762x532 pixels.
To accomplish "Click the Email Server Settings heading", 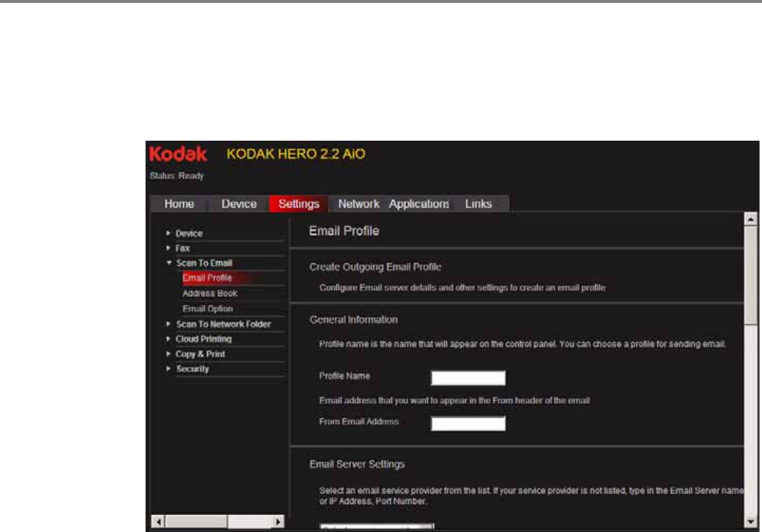I will pyautogui.click(x=357, y=465).
